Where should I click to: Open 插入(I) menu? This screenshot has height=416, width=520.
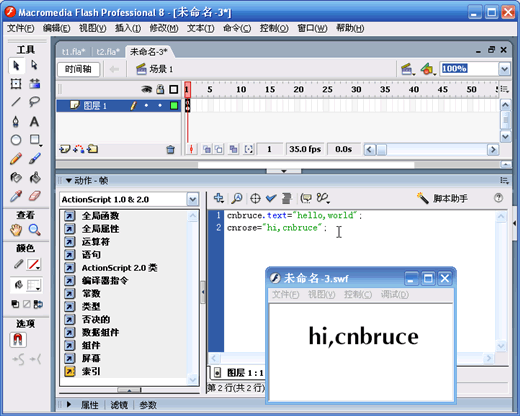pos(128,28)
